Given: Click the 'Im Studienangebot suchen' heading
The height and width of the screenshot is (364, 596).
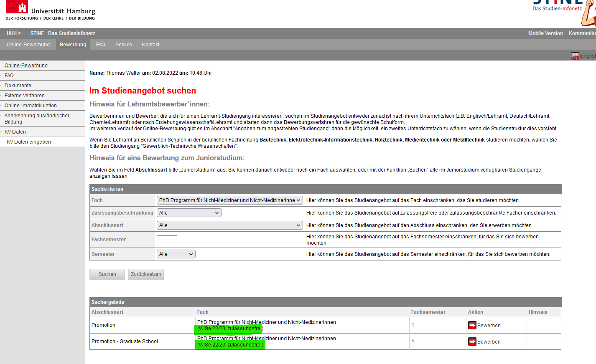Looking at the screenshot, I should click(143, 91).
